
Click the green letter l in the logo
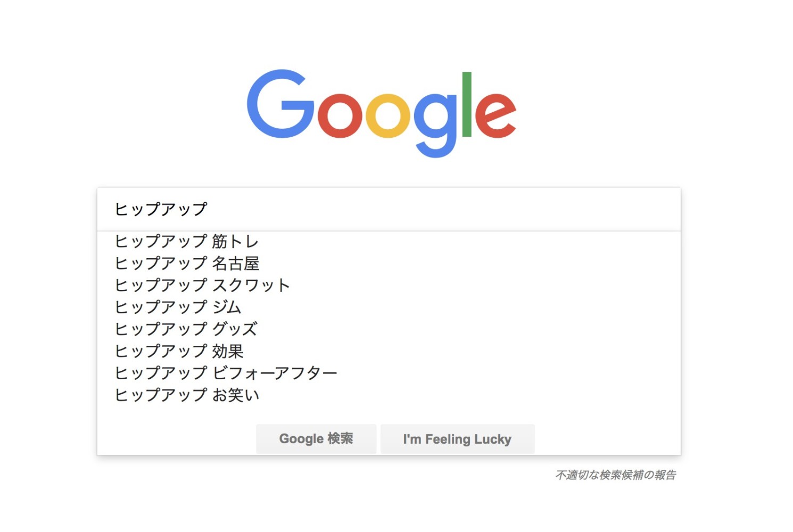tap(467, 104)
